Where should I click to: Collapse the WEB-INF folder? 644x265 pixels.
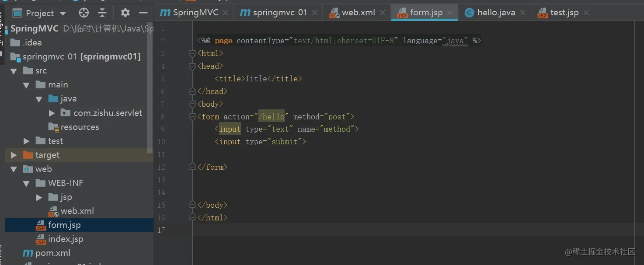(26, 183)
